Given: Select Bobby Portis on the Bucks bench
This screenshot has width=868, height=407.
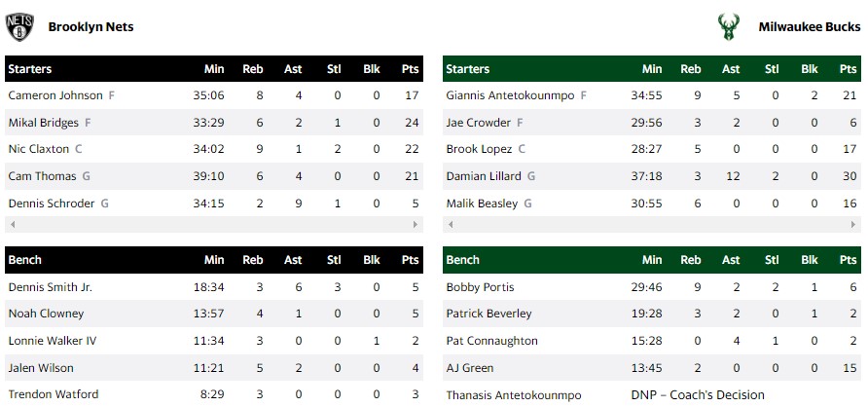Looking at the screenshot, I should [480, 287].
